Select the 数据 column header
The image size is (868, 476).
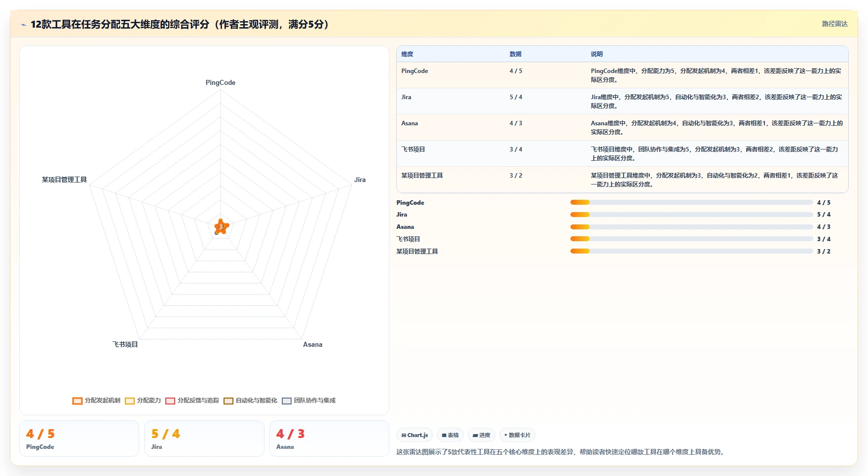516,54
